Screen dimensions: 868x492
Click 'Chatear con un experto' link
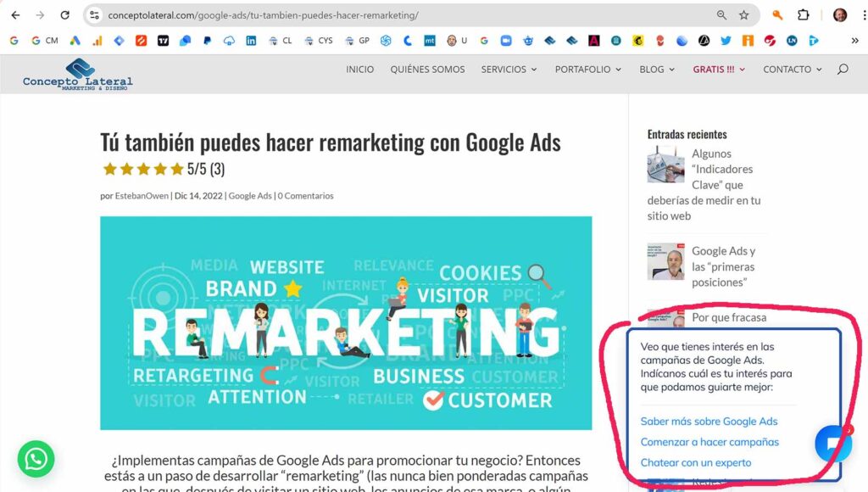tap(696, 462)
